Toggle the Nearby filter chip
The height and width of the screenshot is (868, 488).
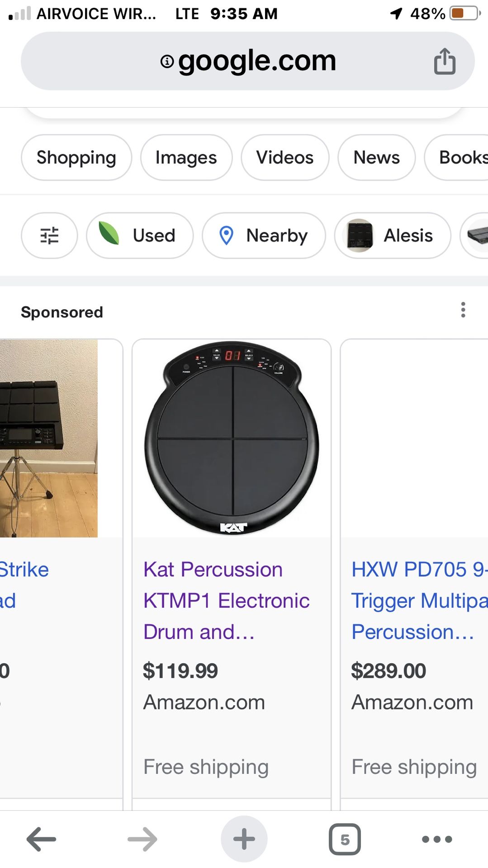tap(264, 236)
